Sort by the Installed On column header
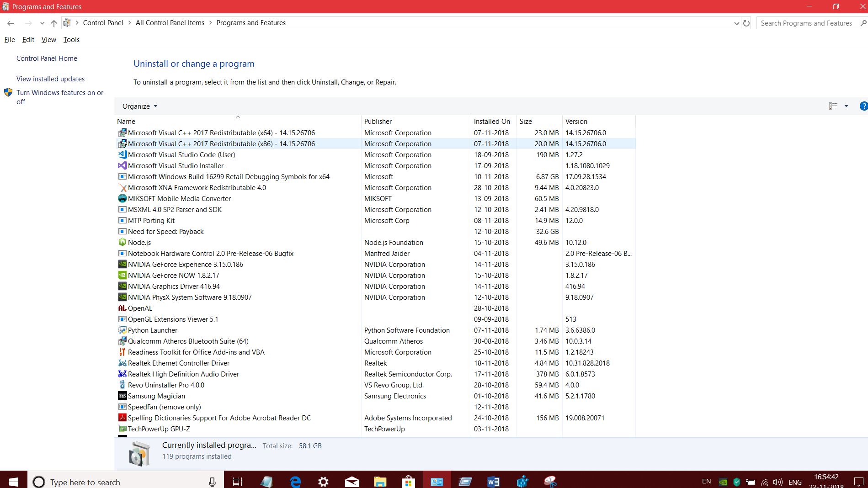Viewport: 868px width, 488px height. (x=494, y=121)
